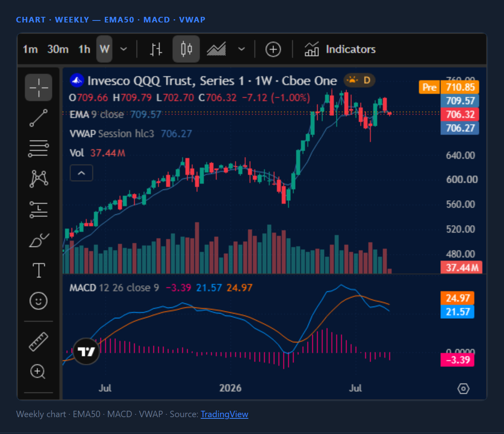Click the 706.32 last price label
The width and height of the screenshot is (504, 434).
(460, 114)
